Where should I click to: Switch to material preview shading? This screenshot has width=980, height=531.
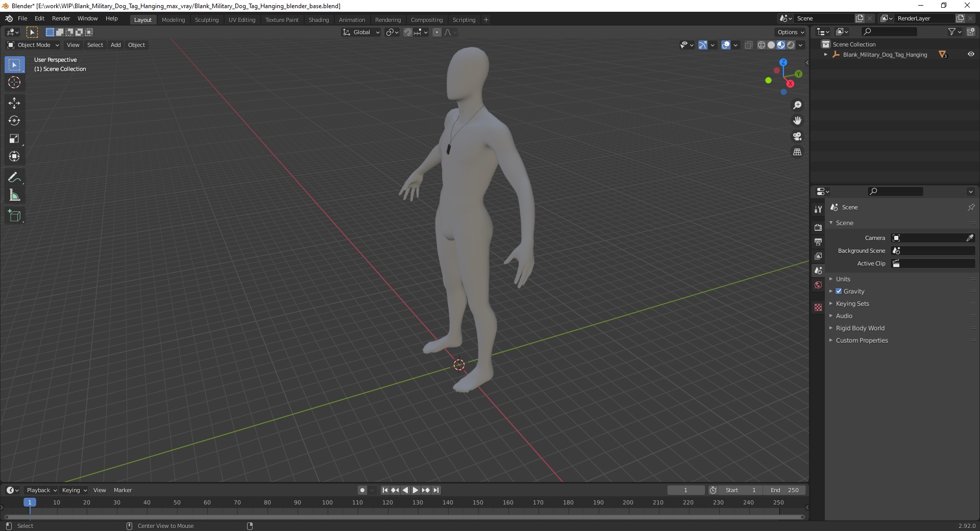point(780,45)
